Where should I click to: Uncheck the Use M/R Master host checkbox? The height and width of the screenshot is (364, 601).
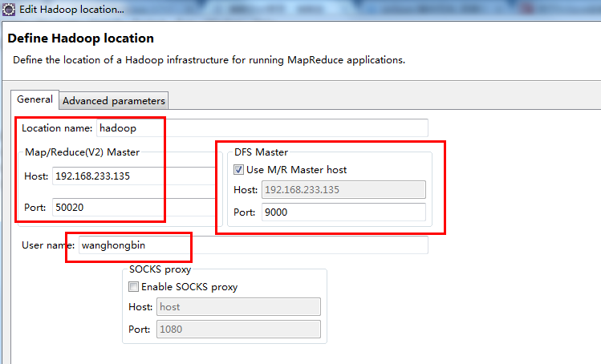point(239,170)
